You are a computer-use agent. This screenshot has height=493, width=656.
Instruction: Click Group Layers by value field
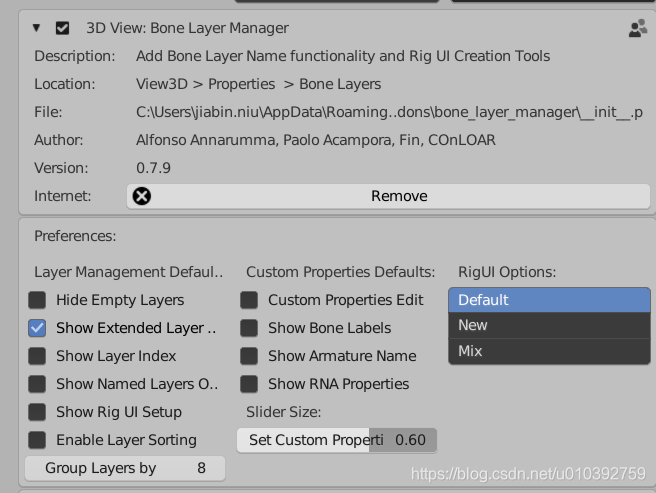pos(125,468)
